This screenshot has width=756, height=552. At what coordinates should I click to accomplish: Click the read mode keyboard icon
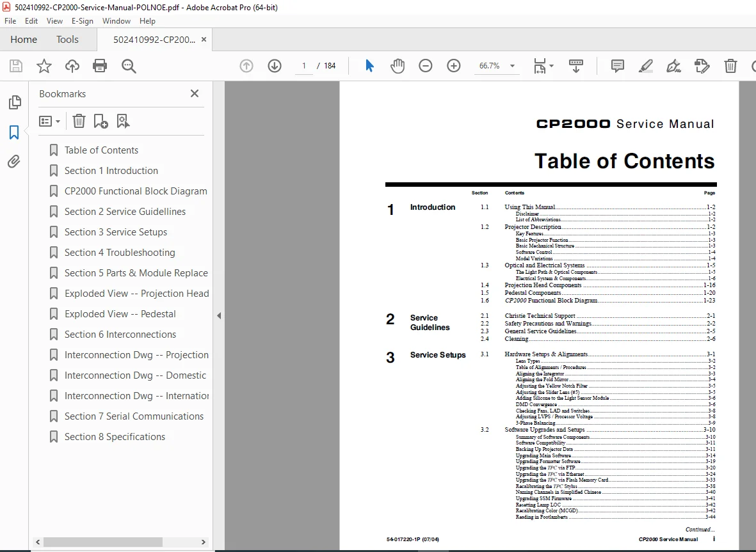click(576, 65)
